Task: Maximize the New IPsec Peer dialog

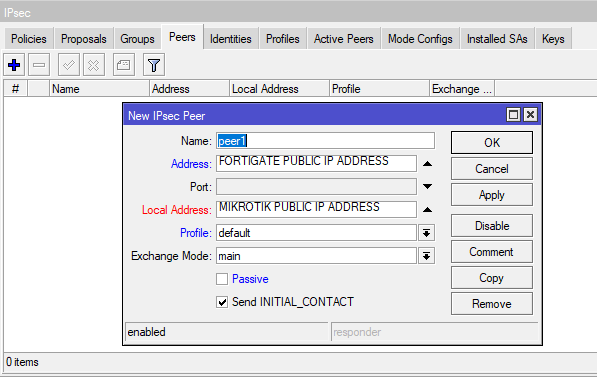Action: (513, 115)
